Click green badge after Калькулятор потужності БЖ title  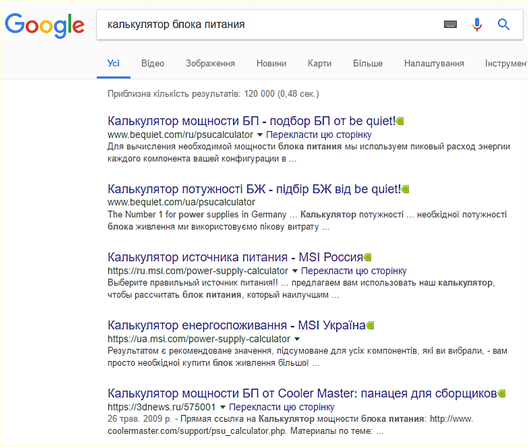pos(405,189)
